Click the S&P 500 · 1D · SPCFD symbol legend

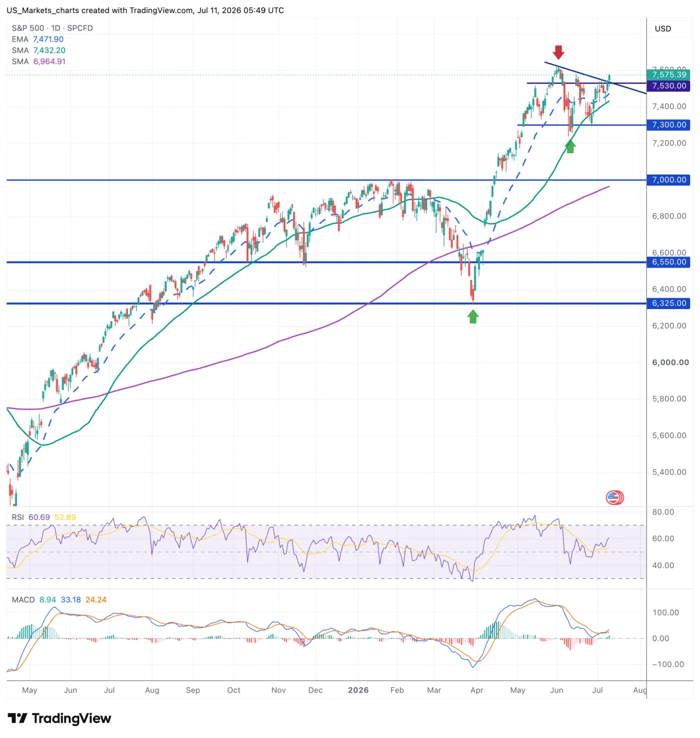(x=52, y=28)
